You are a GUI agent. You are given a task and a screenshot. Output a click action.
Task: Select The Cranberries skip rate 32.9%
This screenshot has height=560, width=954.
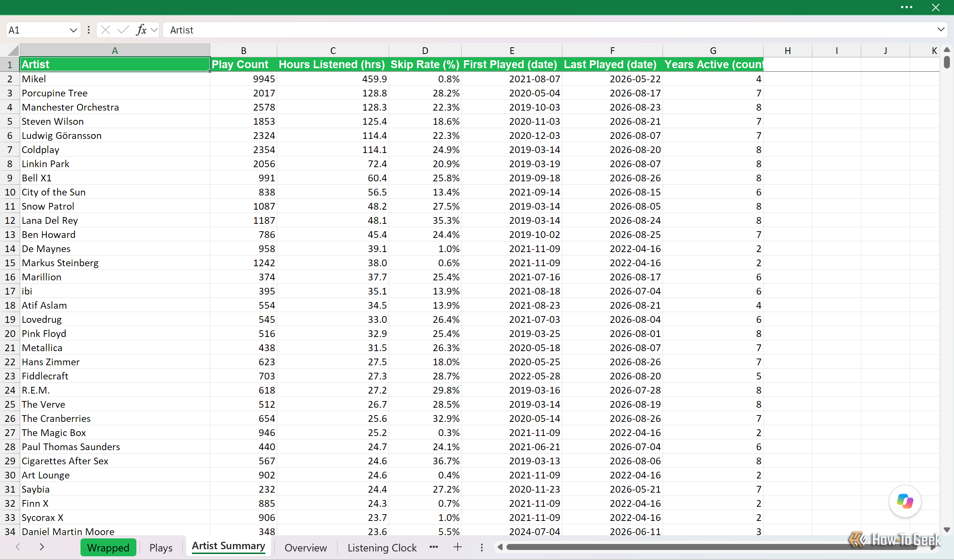tap(425, 419)
